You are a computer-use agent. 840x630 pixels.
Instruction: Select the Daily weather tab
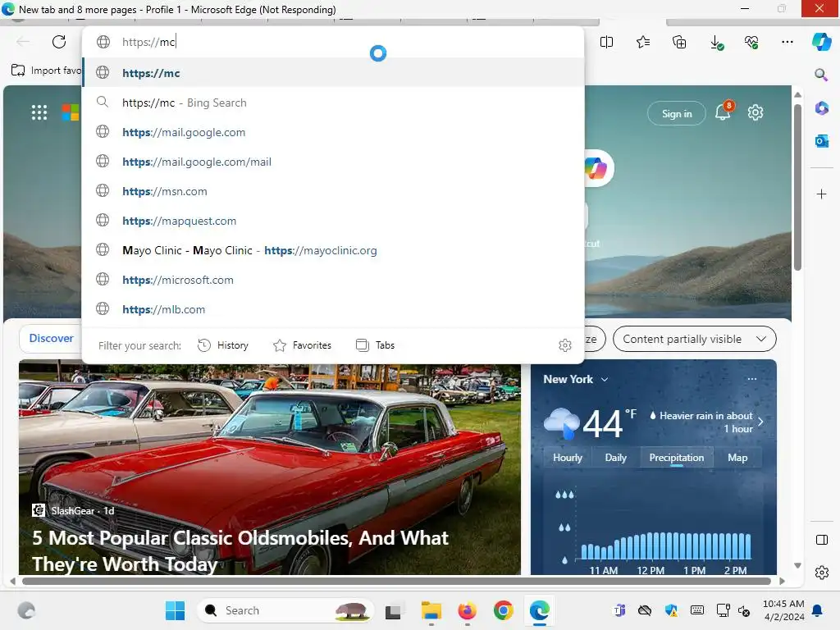coord(615,458)
